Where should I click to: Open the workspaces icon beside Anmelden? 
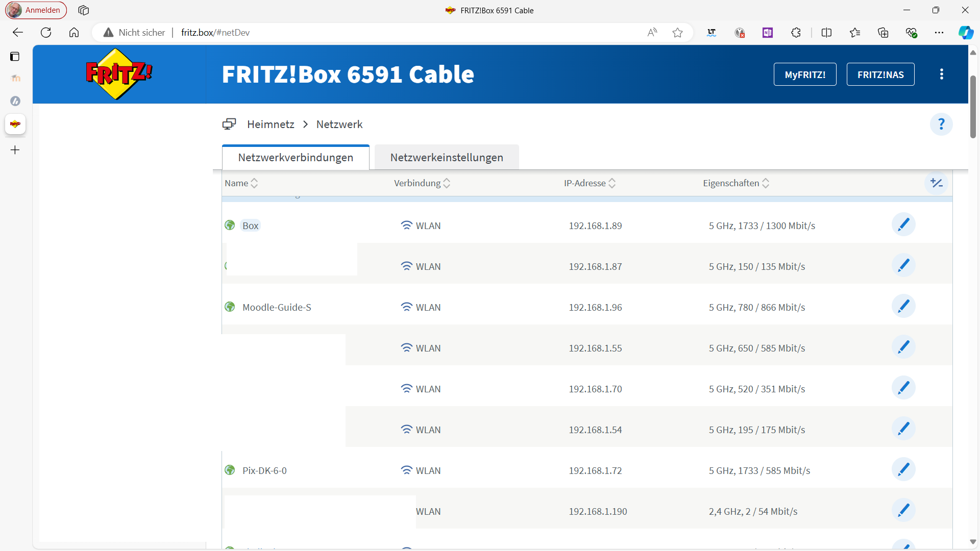point(84,10)
